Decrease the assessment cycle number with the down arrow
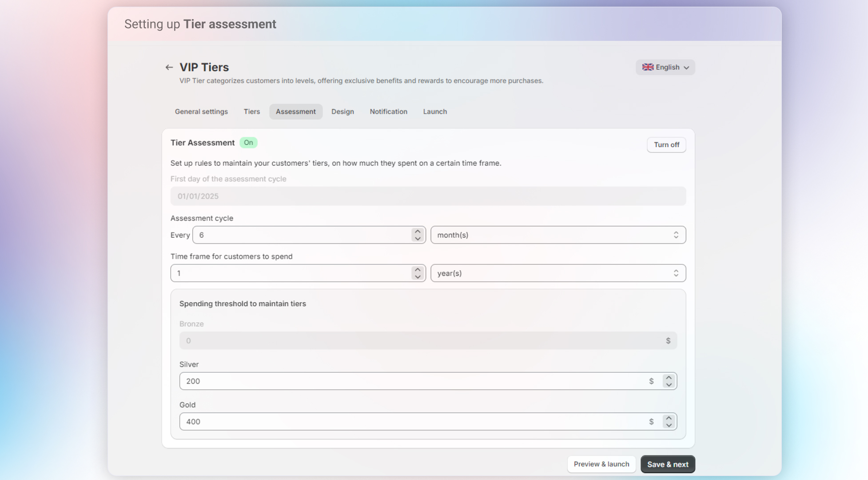The image size is (868, 480). [x=418, y=239]
